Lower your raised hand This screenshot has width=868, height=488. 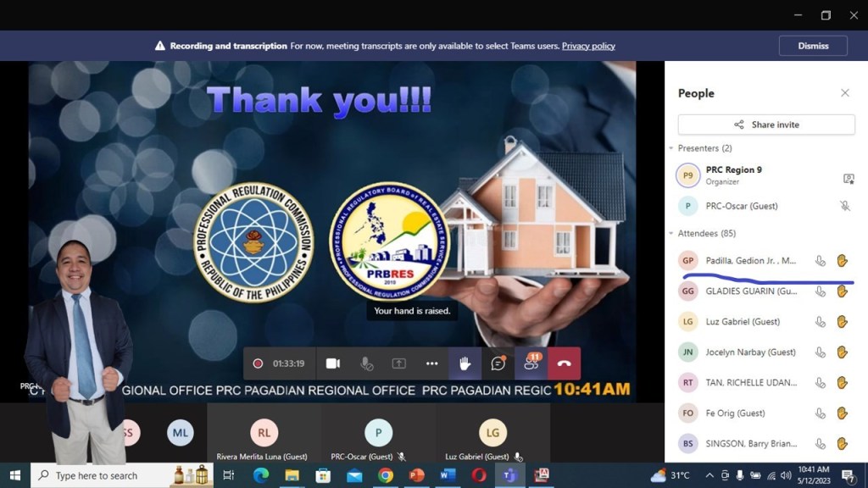tap(465, 363)
